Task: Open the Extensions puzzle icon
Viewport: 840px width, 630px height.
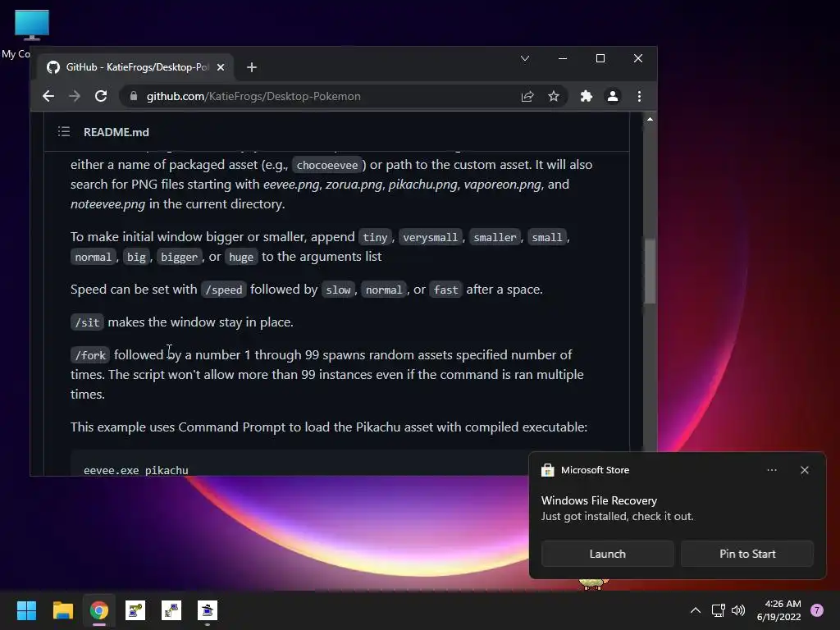Action: pos(586,97)
